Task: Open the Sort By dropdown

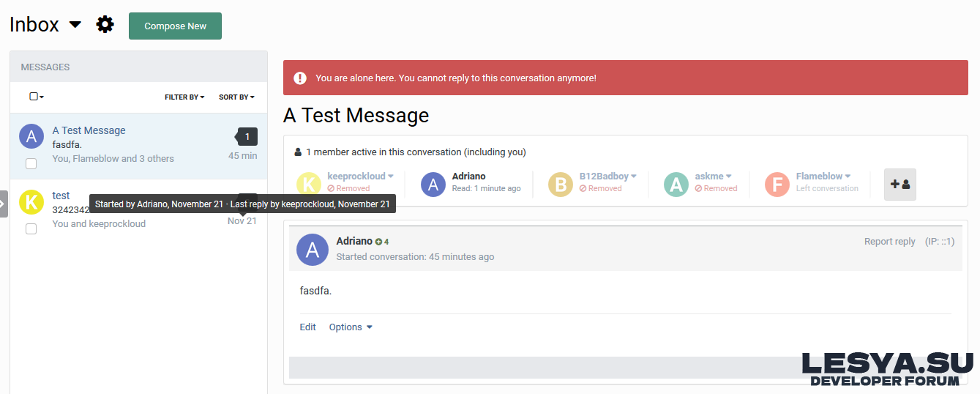Action: (x=236, y=97)
